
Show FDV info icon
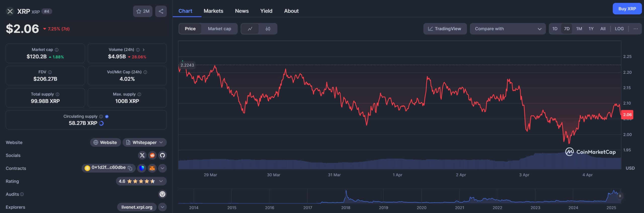50,72
